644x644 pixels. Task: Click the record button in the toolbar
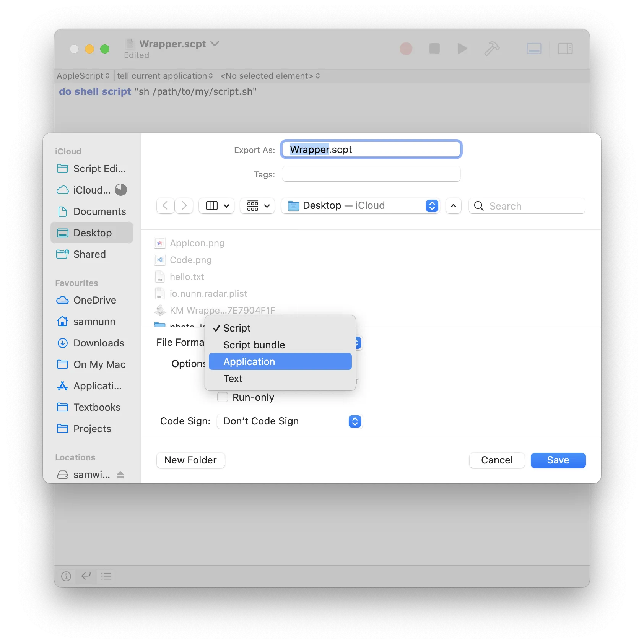[x=406, y=49]
